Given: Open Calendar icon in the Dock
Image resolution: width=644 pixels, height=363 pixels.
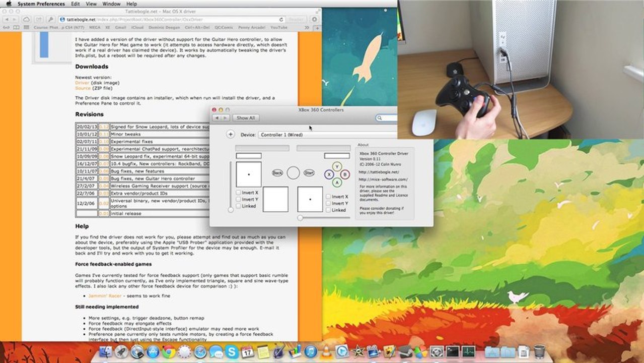Looking at the screenshot, I should click(x=247, y=351).
